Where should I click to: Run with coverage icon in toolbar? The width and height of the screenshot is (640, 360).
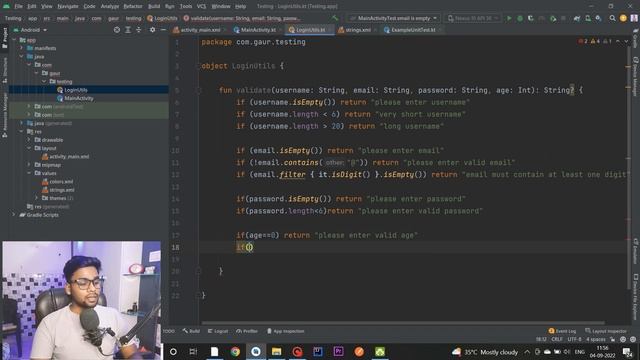531,18
